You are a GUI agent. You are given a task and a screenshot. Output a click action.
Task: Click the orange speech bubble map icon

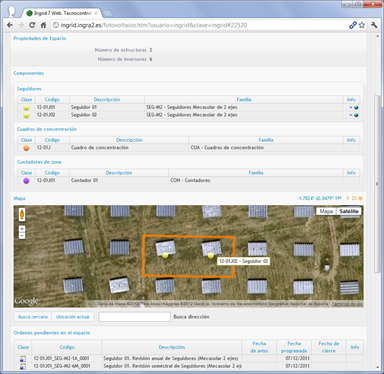tap(360, 198)
